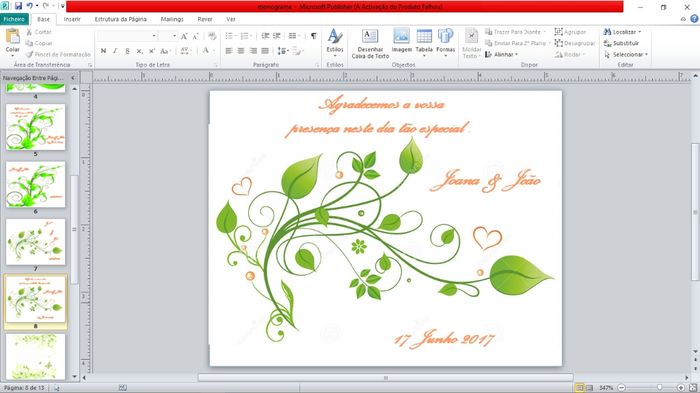The width and height of the screenshot is (700, 393).
Task: Decrease font size with the small A icon
Action: coord(195,36)
